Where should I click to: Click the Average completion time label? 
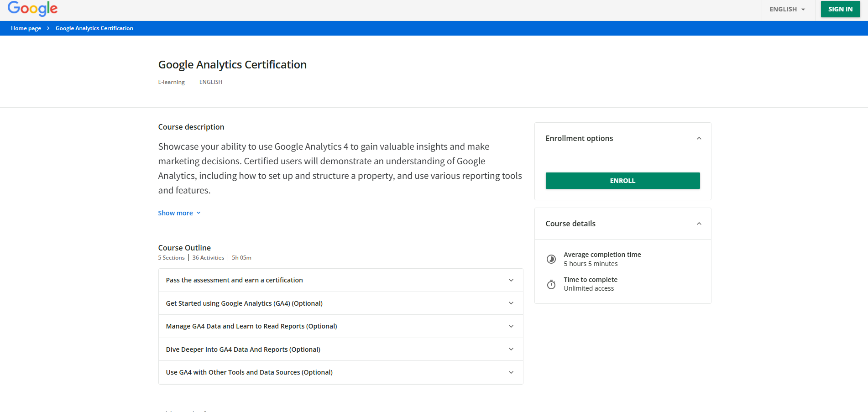[602, 255]
